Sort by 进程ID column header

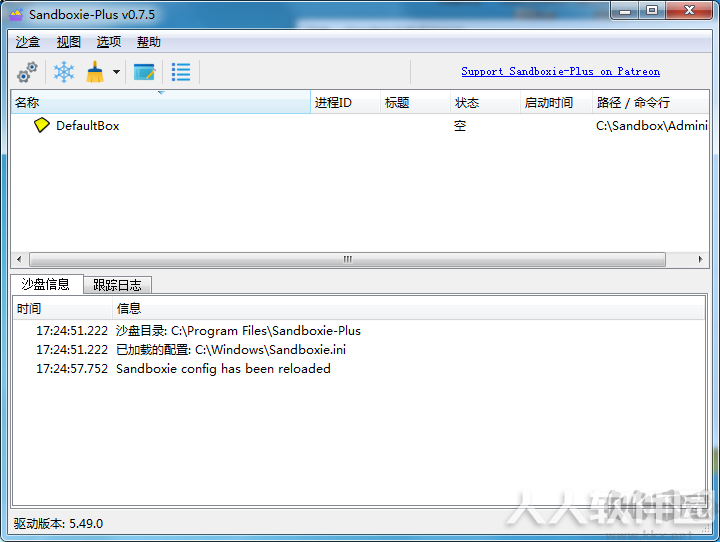[x=346, y=102]
